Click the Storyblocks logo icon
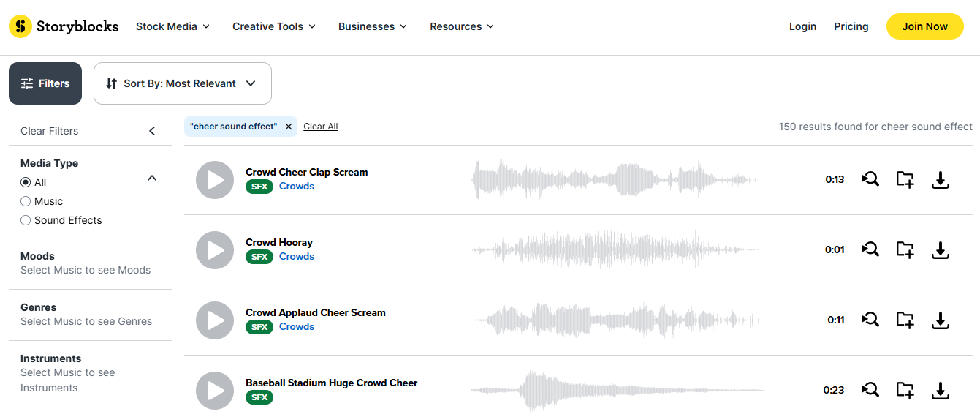 click(20, 26)
